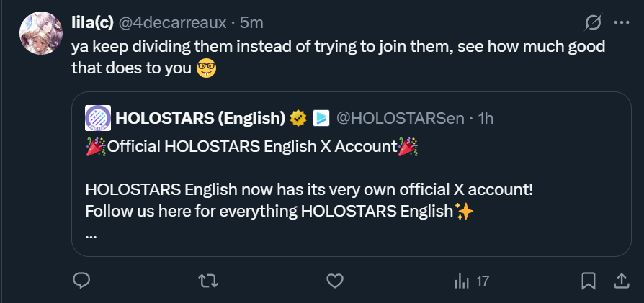
Task: Open the three-dot more options menu
Action: (x=621, y=23)
